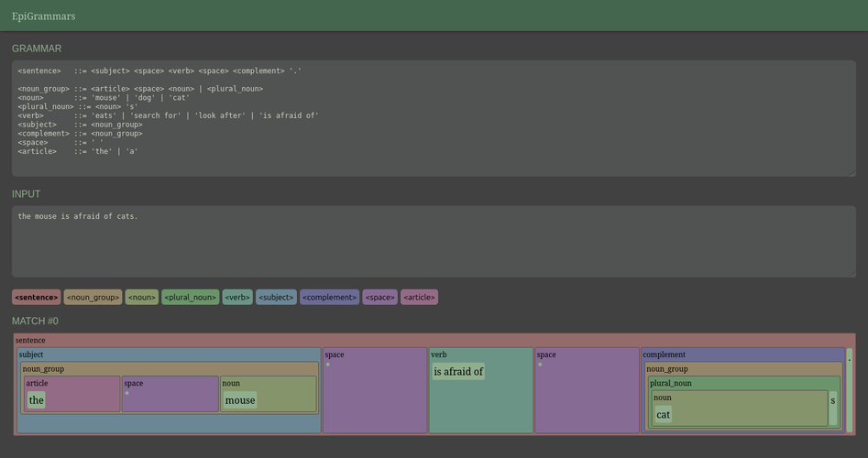Click the complement node label
Viewport: 868px width, 458px height.
pos(664,354)
